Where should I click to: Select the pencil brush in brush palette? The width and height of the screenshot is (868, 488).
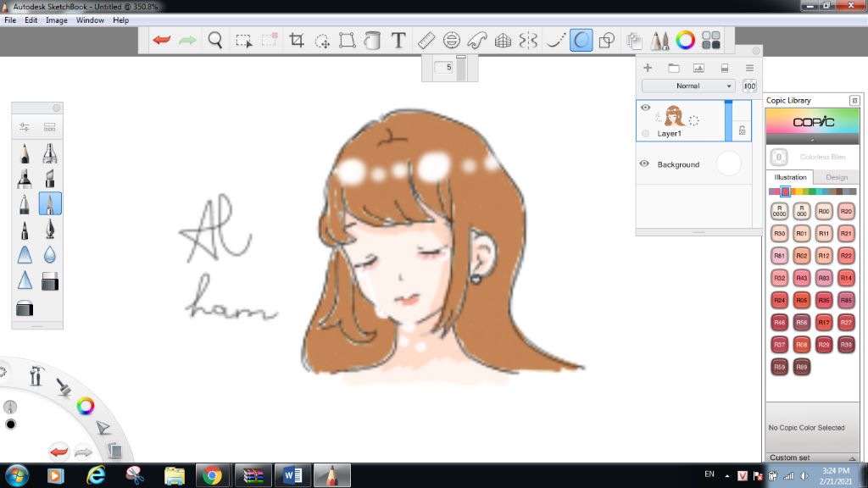click(x=25, y=153)
